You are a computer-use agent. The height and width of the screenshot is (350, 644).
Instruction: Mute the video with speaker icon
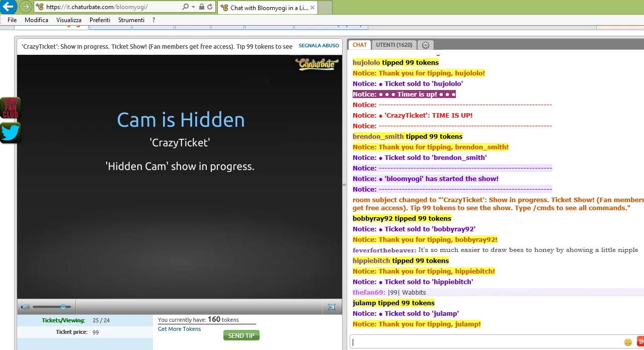coord(25,307)
